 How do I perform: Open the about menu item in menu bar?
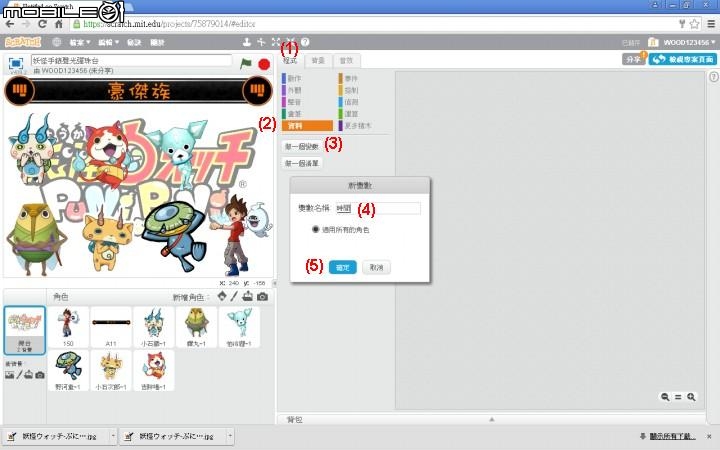[158, 43]
